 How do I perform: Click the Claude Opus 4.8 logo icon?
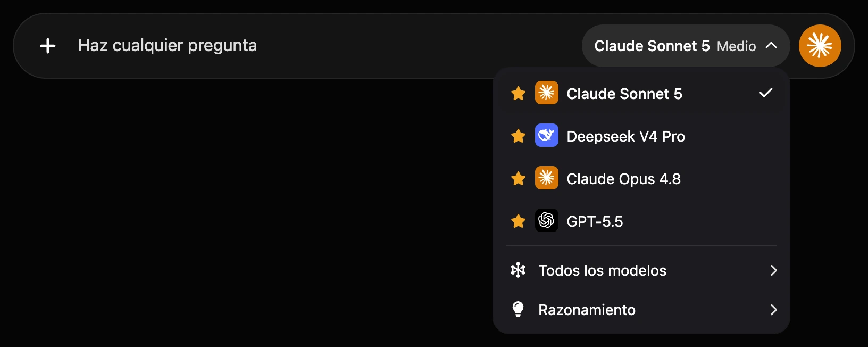[x=546, y=178]
